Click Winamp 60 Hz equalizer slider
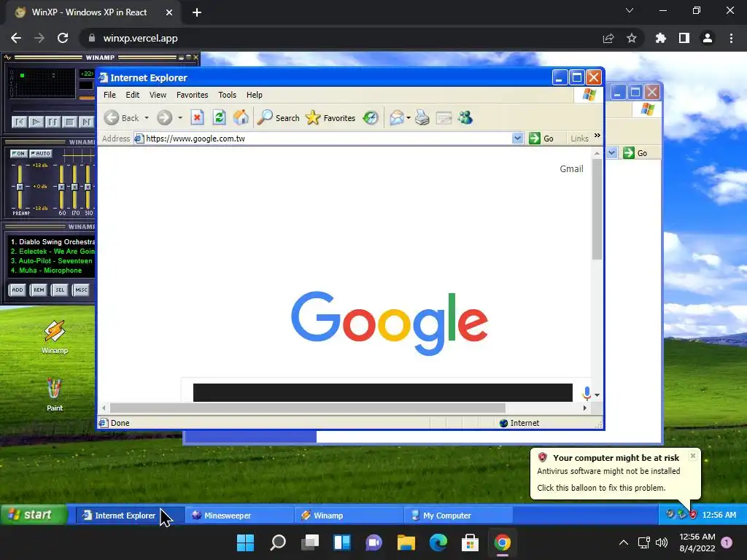 tap(61, 187)
